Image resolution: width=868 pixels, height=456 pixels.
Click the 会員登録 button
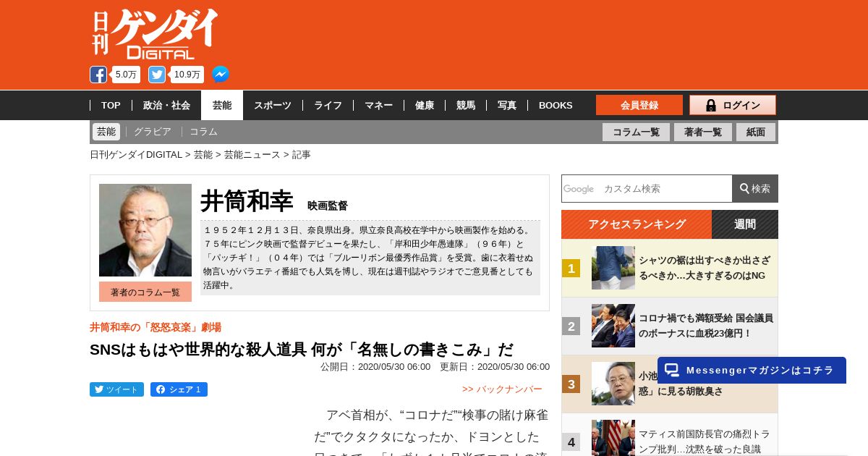(639, 105)
